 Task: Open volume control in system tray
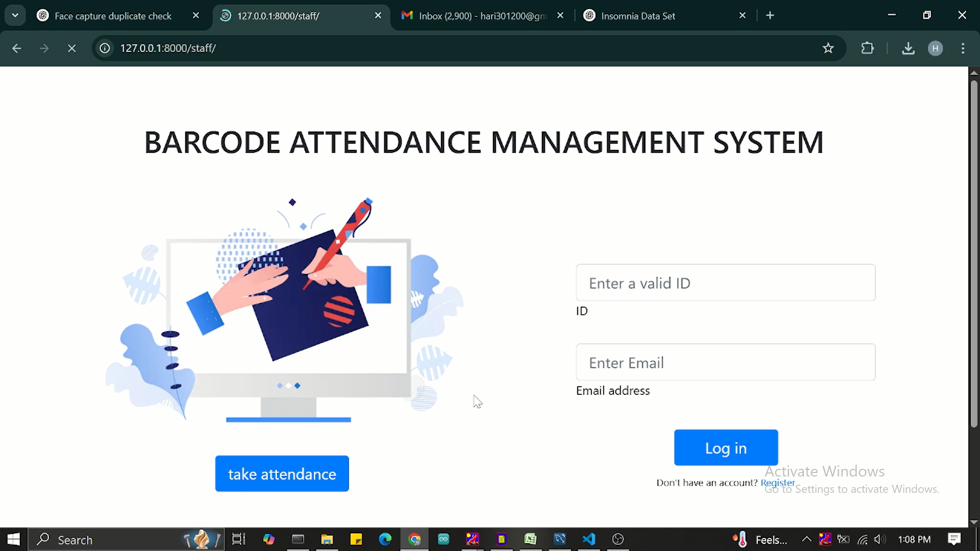click(880, 539)
